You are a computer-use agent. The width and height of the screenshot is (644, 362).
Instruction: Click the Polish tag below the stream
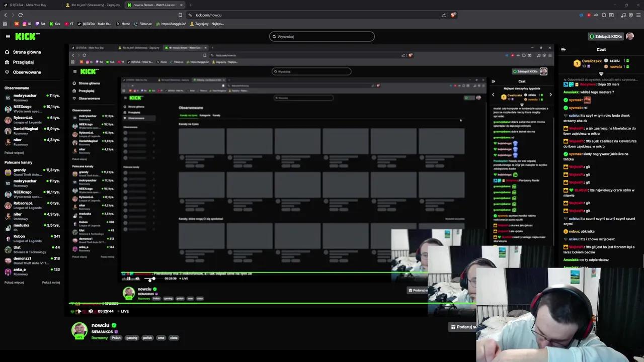click(116, 338)
